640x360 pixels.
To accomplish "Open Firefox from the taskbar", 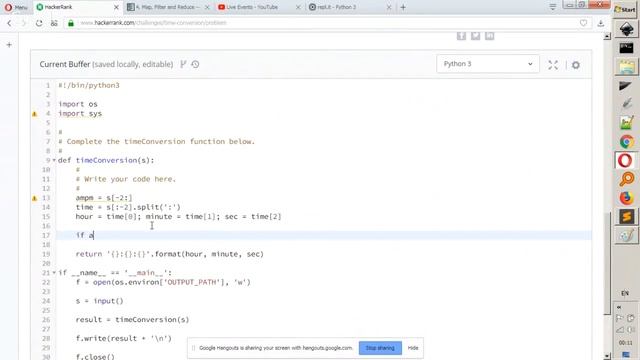I will [x=627, y=198].
